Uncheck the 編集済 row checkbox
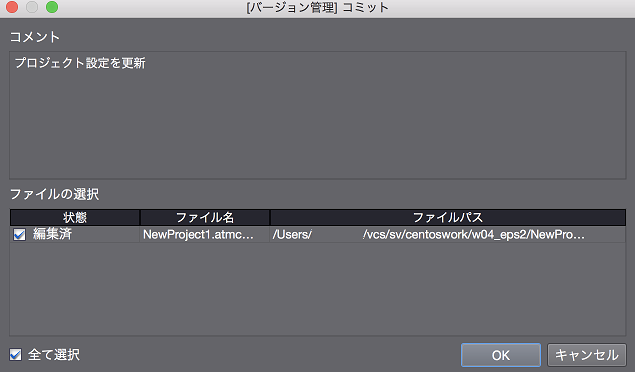 tap(19, 234)
